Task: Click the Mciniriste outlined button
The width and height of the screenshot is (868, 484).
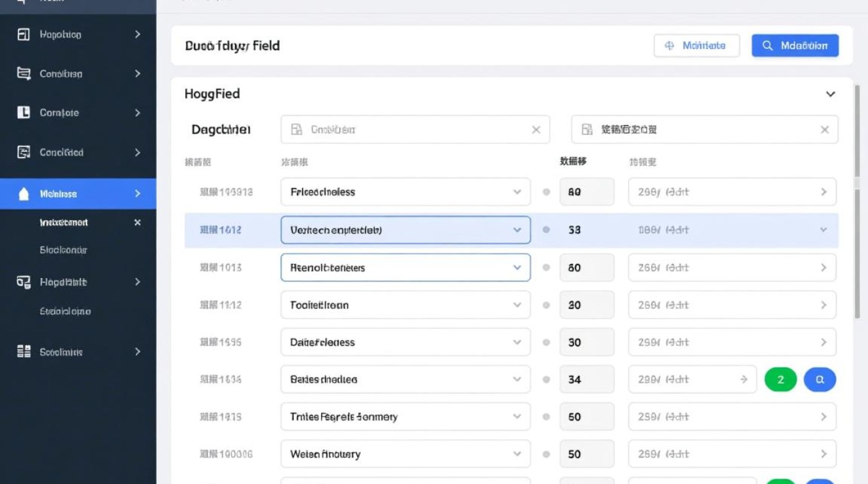Action: [697, 46]
